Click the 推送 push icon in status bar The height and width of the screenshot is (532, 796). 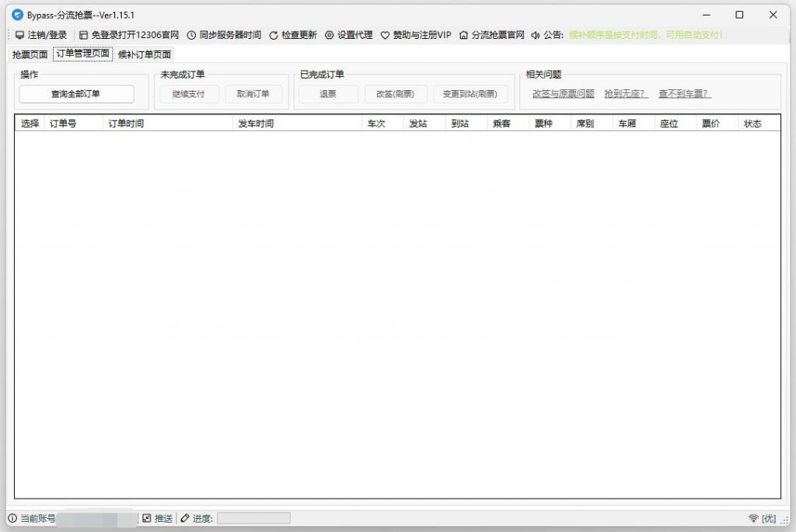(x=146, y=518)
